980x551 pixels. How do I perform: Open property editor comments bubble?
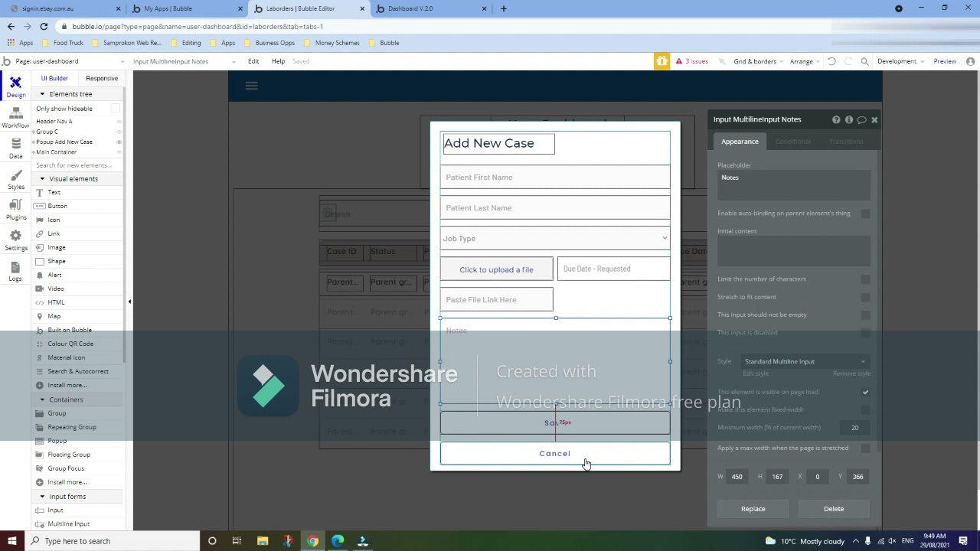click(861, 119)
